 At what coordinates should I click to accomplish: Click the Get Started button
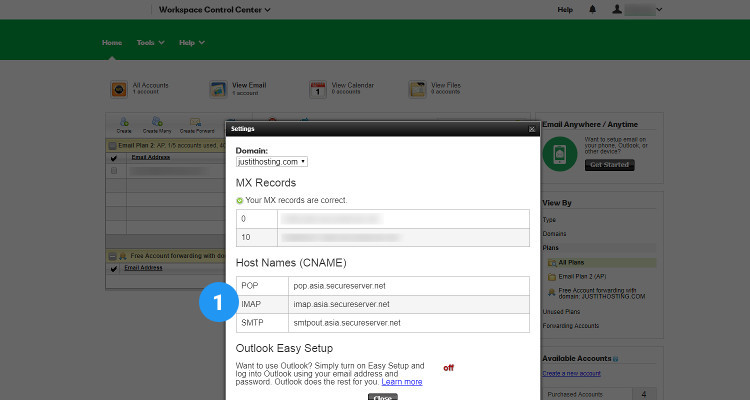coord(609,165)
